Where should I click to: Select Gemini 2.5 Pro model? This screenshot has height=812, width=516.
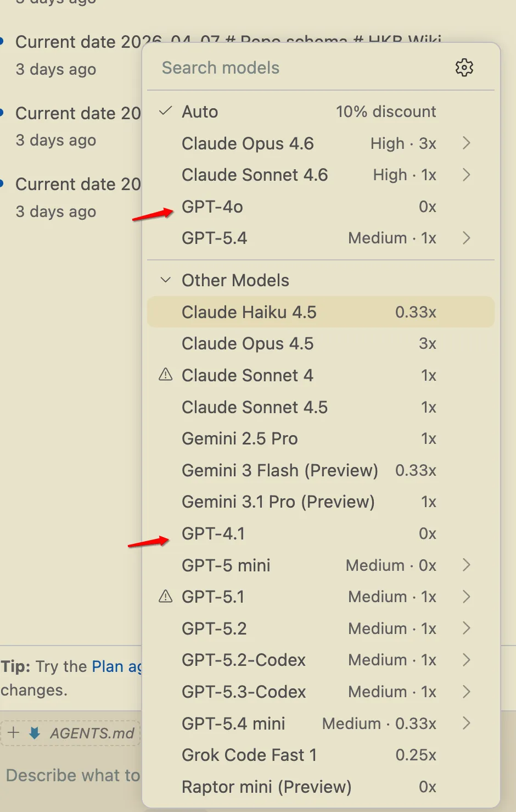[240, 438]
